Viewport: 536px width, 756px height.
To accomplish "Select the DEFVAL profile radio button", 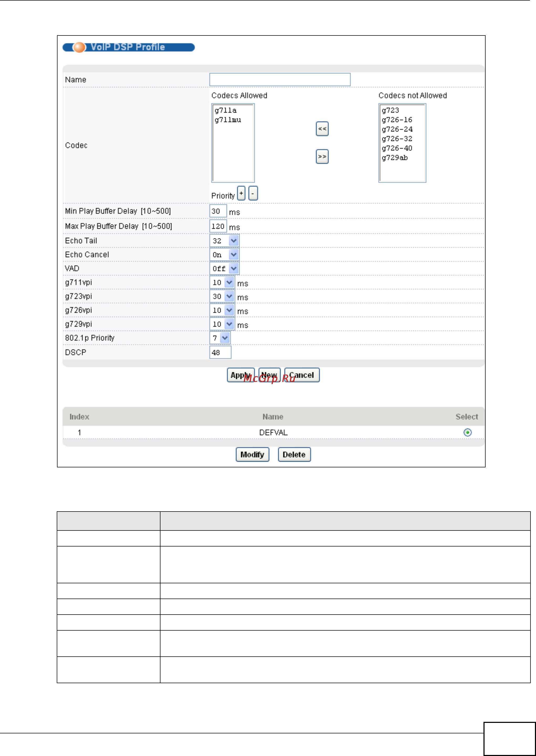I will 467,432.
